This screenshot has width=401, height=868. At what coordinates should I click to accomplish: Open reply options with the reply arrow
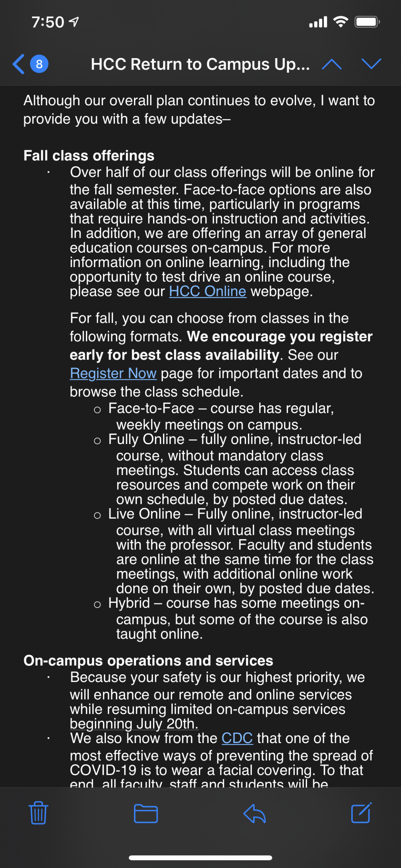coord(254,814)
